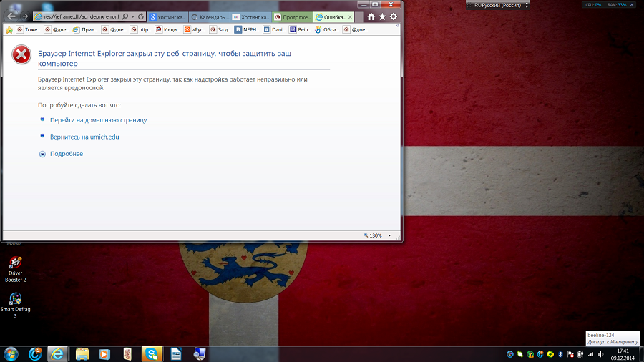Click 'Вернитесь на umich.edu' link
The height and width of the screenshot is (362, 644).
click(x=84, y=137)
